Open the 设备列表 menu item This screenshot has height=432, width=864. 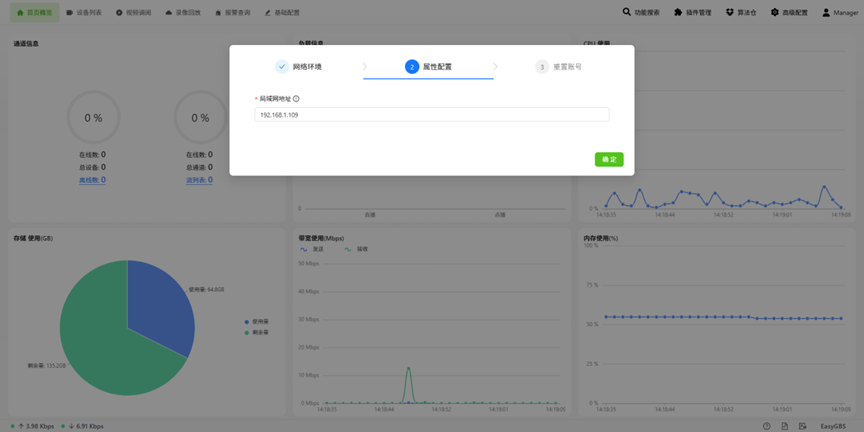point(84,12)
